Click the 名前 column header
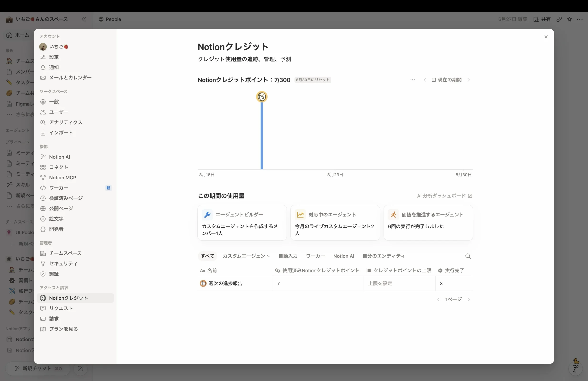The image size is (588, 381). [x=208, y=271]
